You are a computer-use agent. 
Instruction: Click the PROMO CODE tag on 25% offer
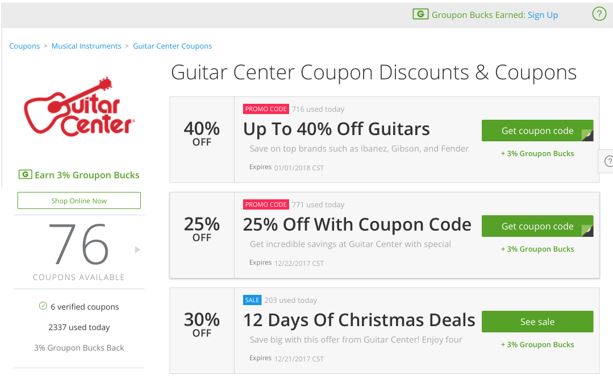[x=266, y=204]
